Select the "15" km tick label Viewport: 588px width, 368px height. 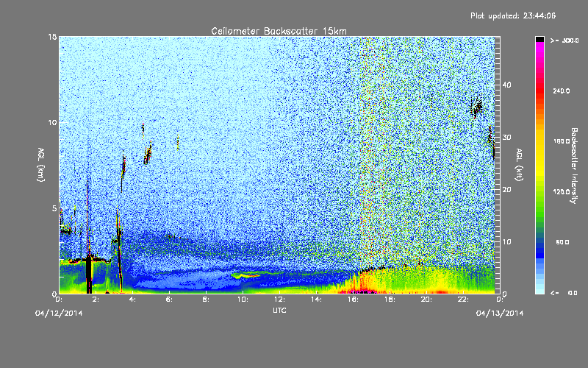tap(52, 37)
